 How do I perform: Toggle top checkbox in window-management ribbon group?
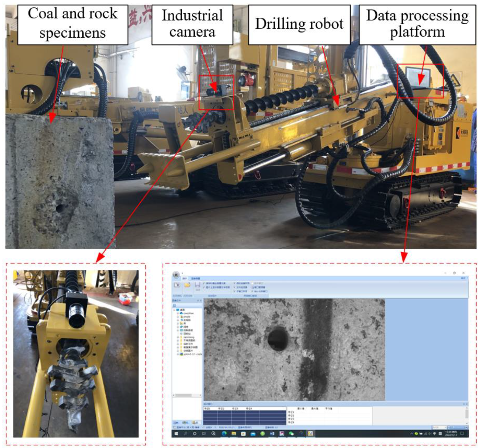(x=234, y=283)
